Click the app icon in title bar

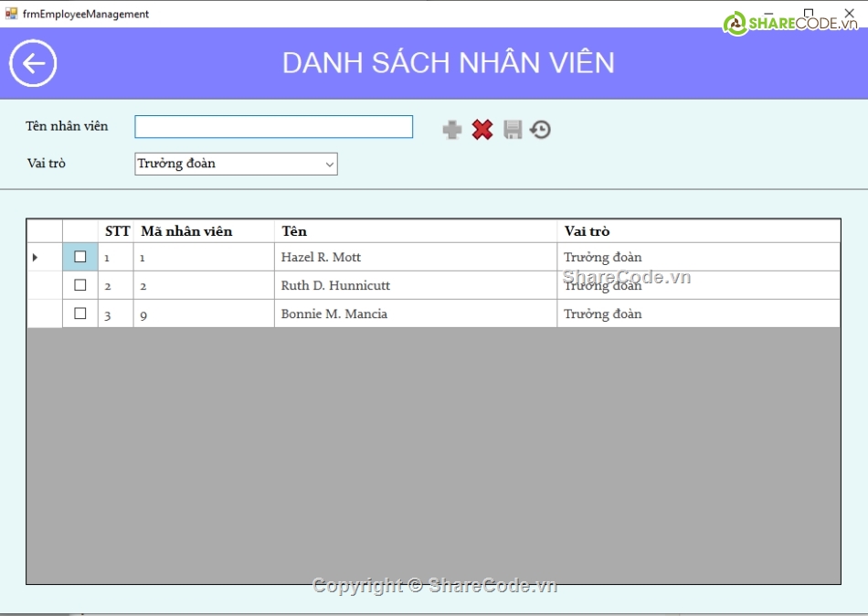click(x=12, y=14)
